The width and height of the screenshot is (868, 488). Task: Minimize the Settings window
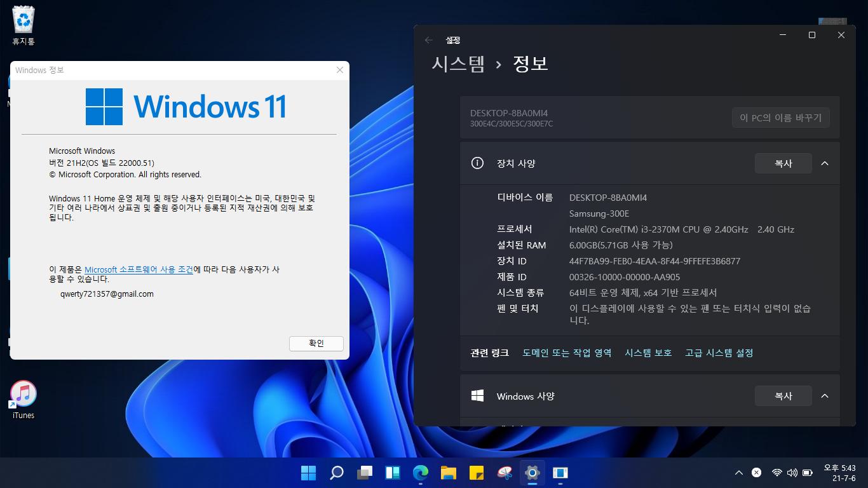point(783,35)
